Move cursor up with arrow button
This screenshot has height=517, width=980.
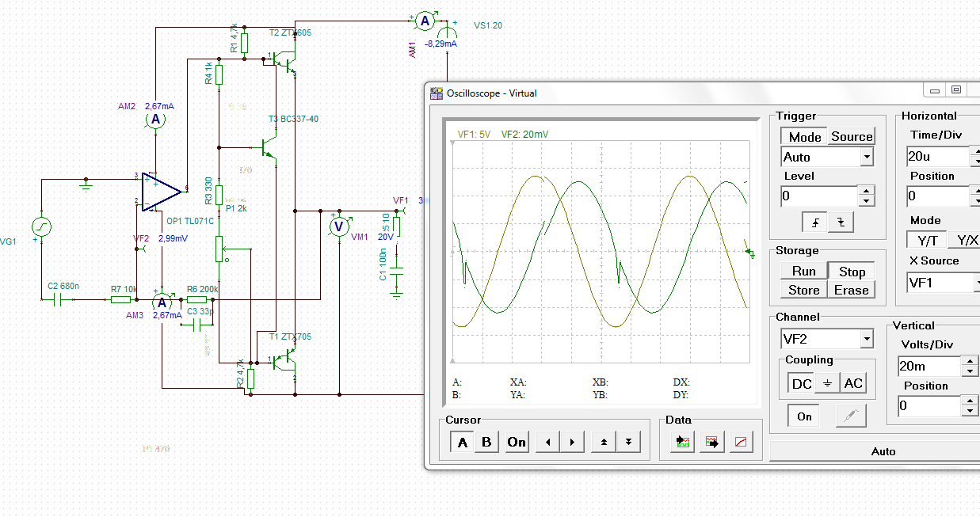click(604, 442)
